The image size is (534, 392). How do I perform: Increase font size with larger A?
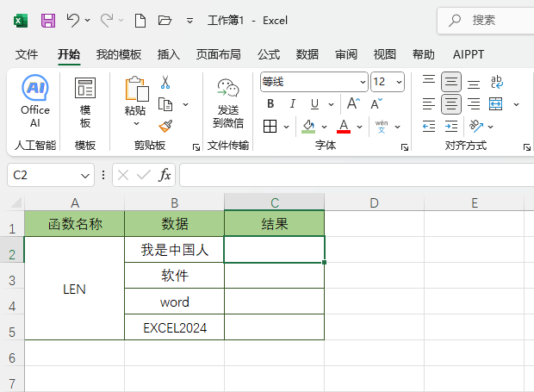353,103
